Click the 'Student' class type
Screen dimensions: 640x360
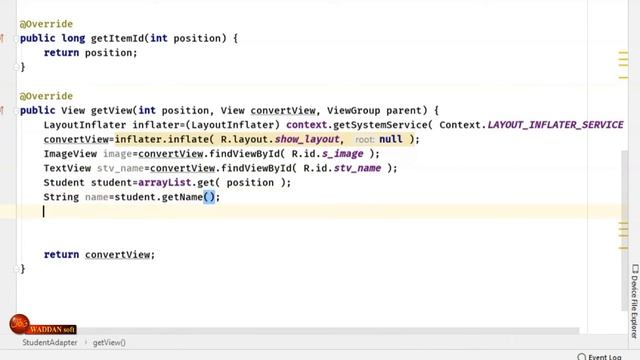tap(64, 182)
